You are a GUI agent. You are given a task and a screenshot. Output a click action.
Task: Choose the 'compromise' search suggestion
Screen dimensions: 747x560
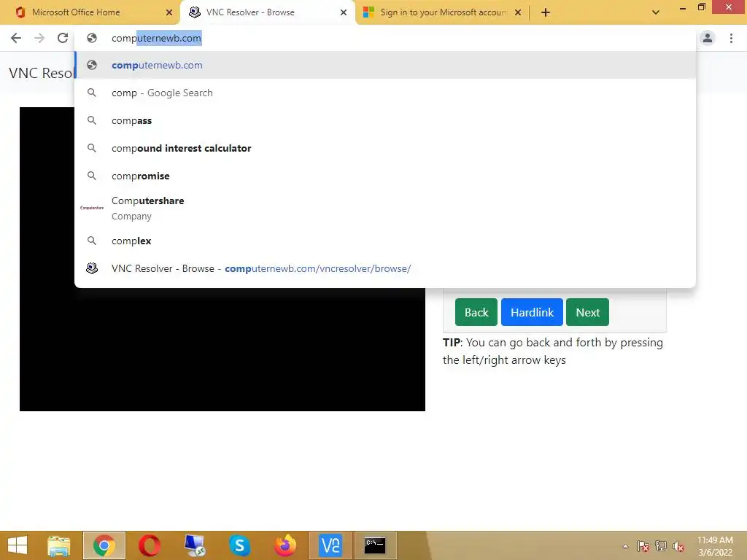point(385,176)
